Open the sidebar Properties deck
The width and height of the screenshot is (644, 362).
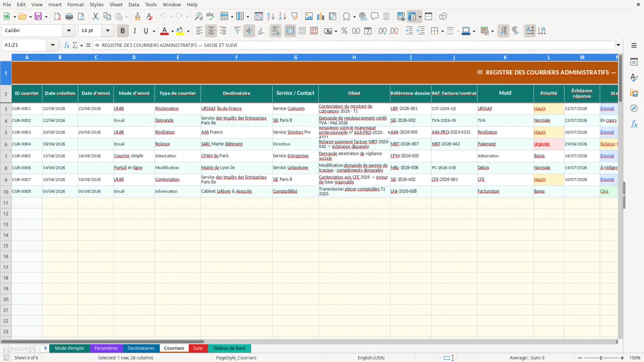[x=634, y=62]
